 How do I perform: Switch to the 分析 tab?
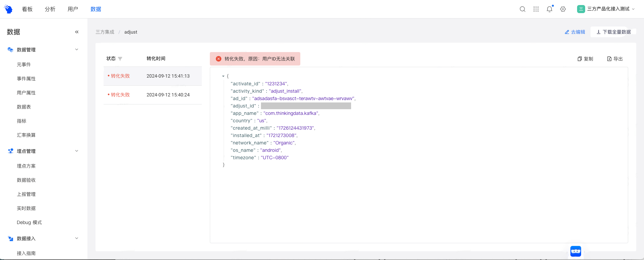pos(50,9)
